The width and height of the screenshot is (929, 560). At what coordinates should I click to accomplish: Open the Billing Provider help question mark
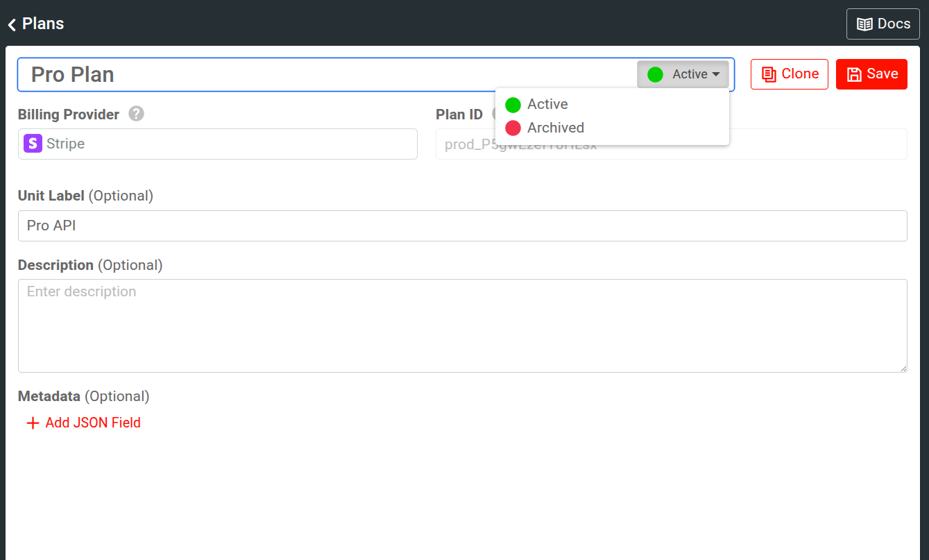(x=136, y=114)
